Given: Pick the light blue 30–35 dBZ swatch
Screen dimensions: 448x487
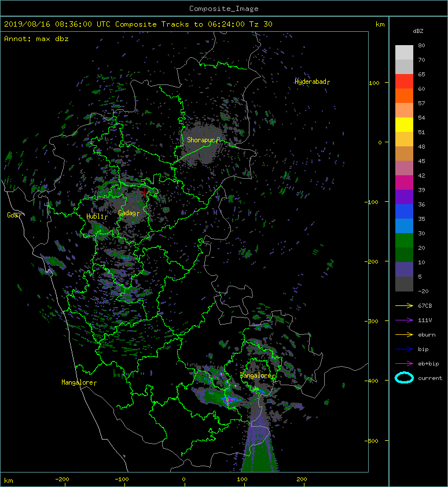Looking at the screenshot, I should pos(404,226).
